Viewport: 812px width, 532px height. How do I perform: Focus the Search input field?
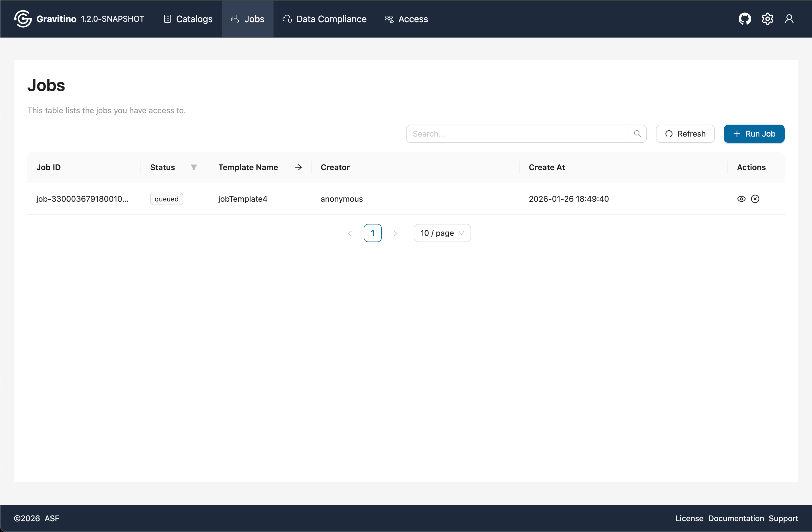517,133
